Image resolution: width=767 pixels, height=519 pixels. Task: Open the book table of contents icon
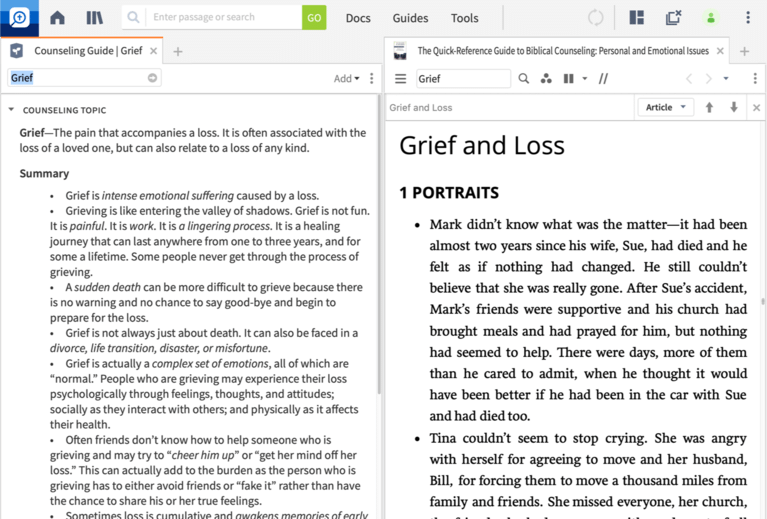click(x=401, y=79)
